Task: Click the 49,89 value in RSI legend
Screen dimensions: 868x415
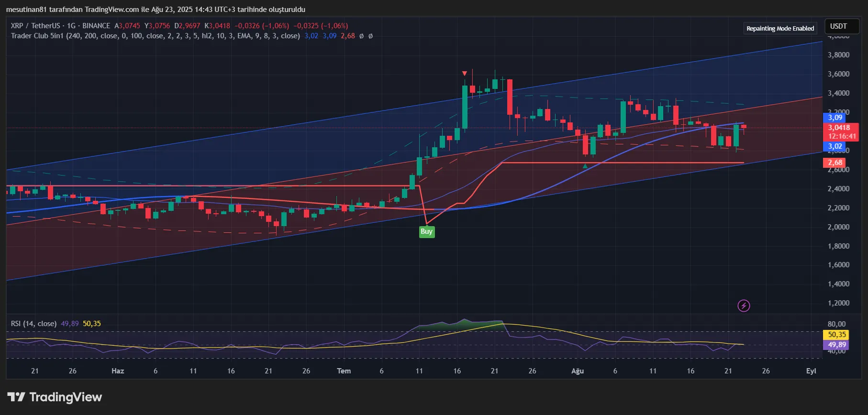Action: pos(70,324)
